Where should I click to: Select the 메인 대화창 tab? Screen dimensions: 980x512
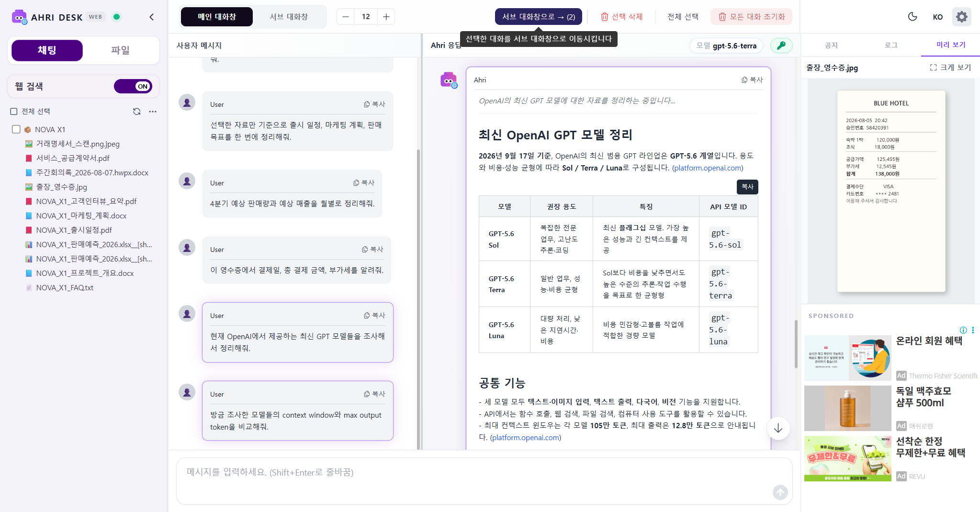click(x=217, y=17)
